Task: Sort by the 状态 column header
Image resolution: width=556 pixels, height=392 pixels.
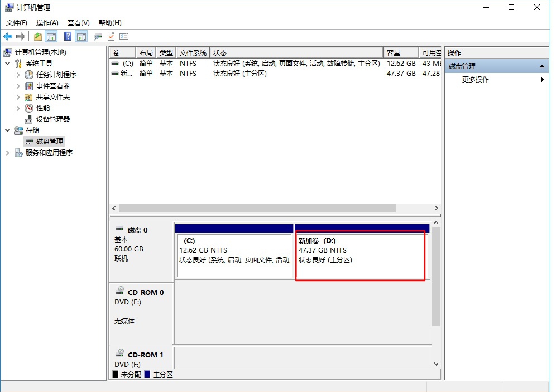Action: pos(296,53)
